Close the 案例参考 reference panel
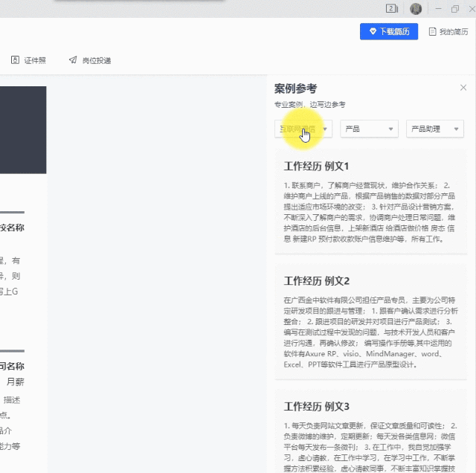This screenshot has height=473, width=476. click(463, 88)
